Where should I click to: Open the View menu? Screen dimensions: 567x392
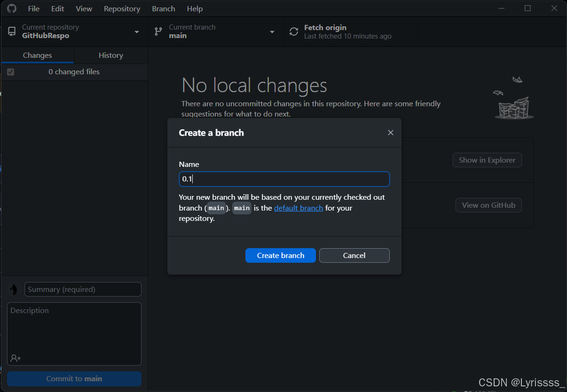click(84, 8)
